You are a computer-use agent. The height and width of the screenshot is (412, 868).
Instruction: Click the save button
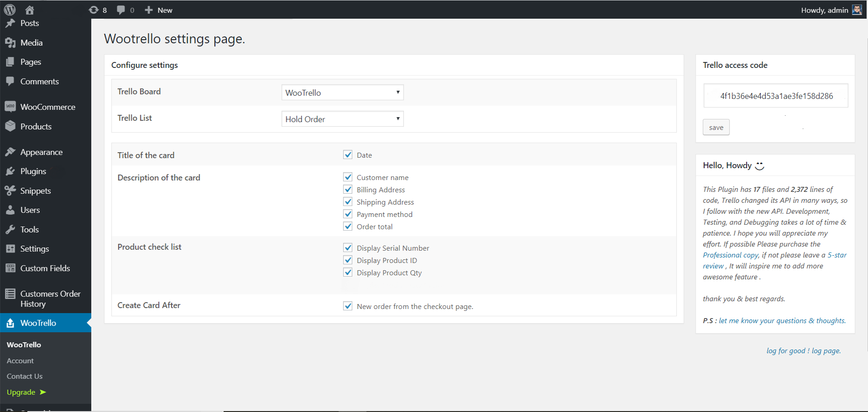[716, 127]
